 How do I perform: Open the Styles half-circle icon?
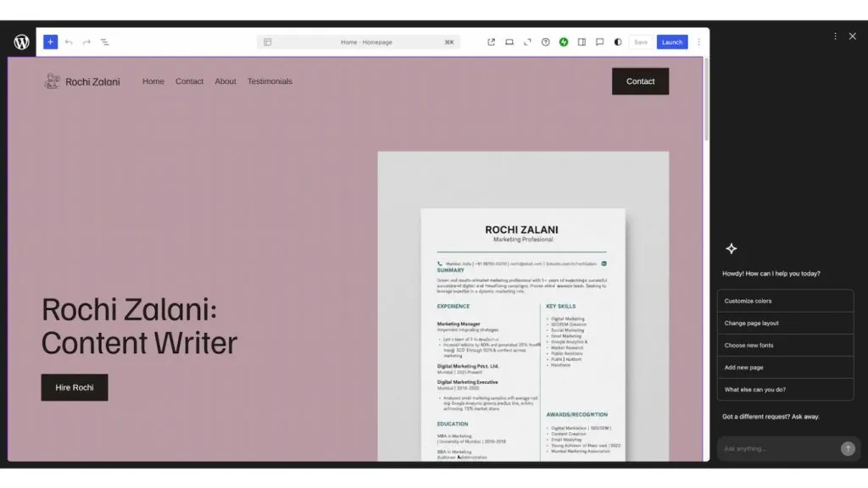tap(618, 42)
